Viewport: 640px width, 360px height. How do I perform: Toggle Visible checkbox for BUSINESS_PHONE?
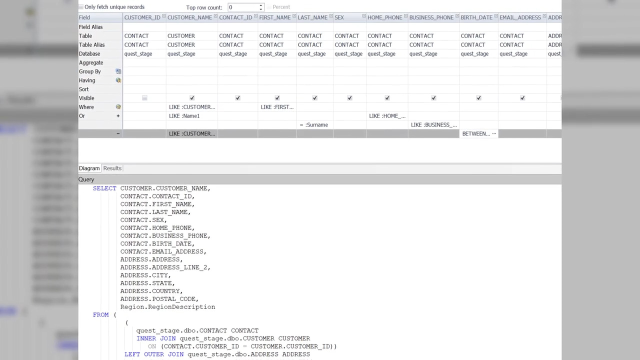(433, 98)
